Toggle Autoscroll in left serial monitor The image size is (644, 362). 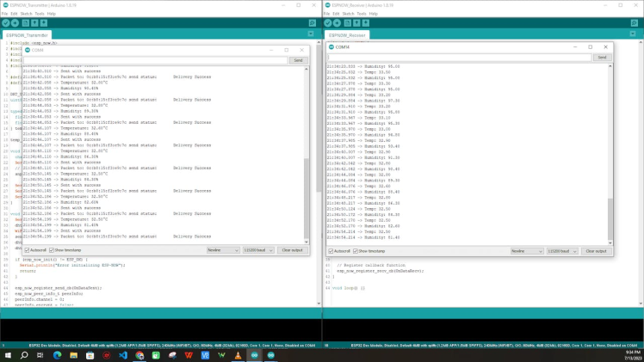point(28,250)
